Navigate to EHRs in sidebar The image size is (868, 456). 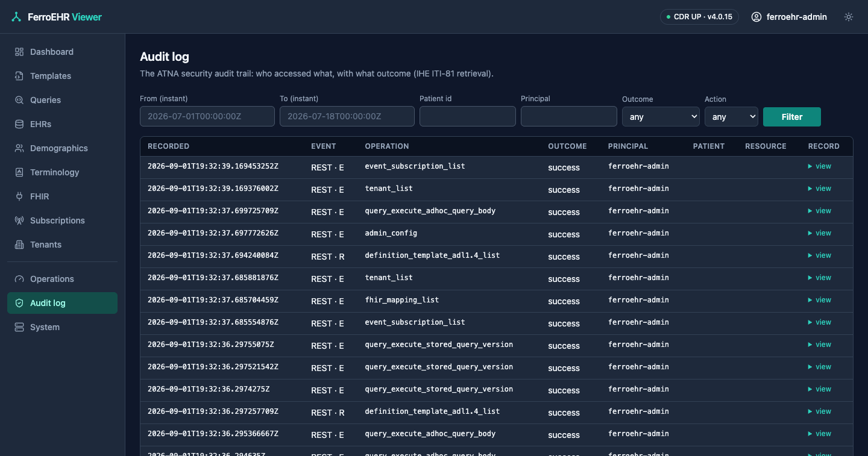point(62,124)
